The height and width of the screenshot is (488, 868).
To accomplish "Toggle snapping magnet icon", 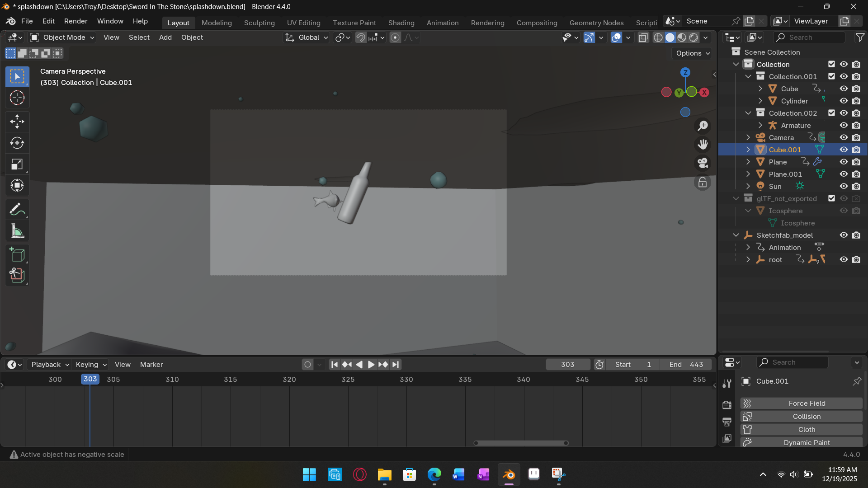I will click(360, 38).
